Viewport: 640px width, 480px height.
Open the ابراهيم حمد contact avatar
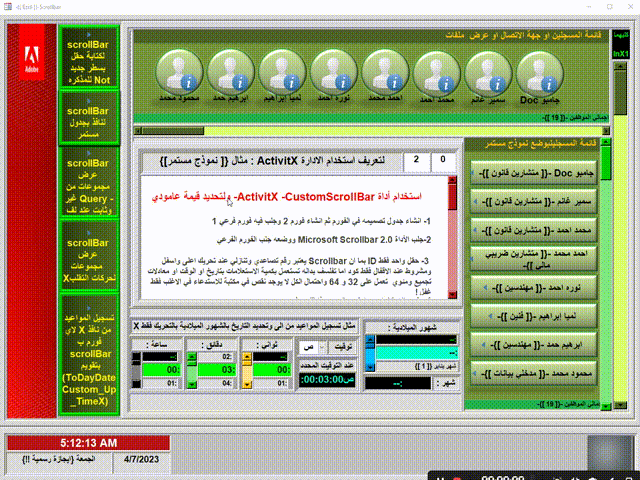231,73
